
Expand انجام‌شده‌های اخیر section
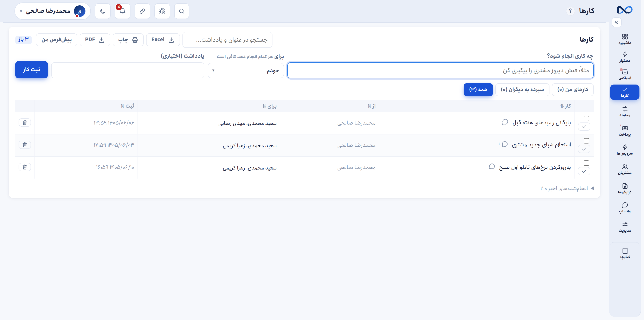[x=567, y=188]
